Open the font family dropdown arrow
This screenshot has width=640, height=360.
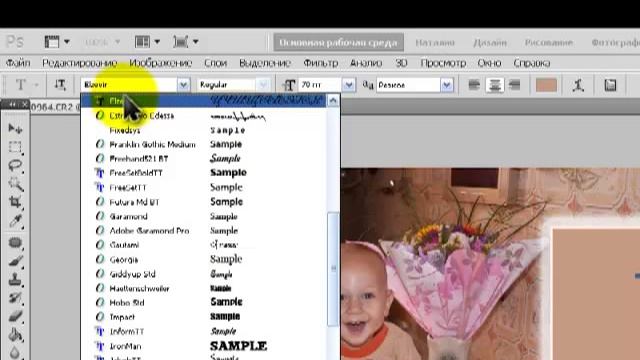(x=183, y=85)
